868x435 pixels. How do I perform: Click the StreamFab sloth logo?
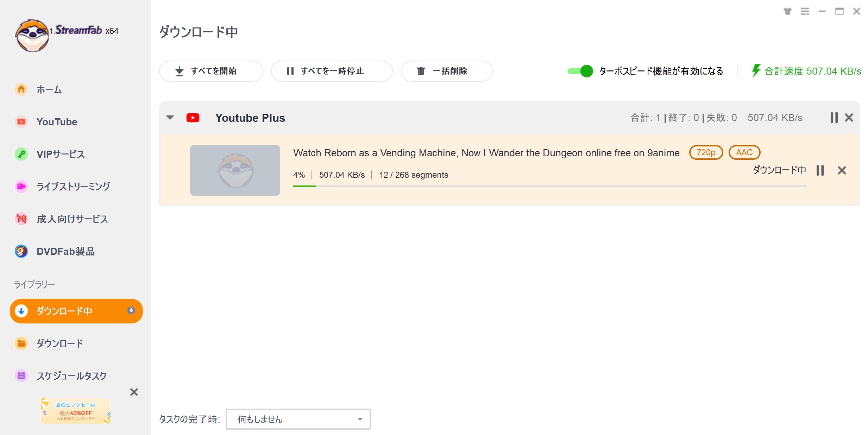click(32, 35)
